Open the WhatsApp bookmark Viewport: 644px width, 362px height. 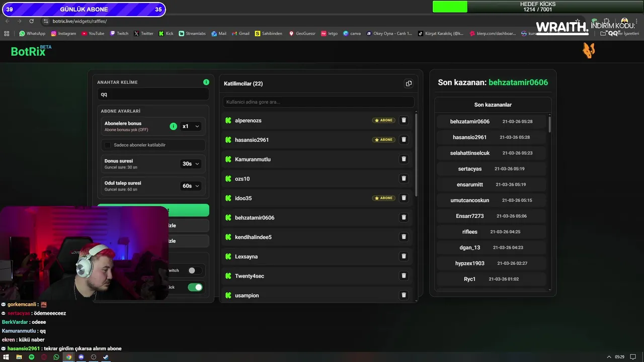[x=32, y=34]
